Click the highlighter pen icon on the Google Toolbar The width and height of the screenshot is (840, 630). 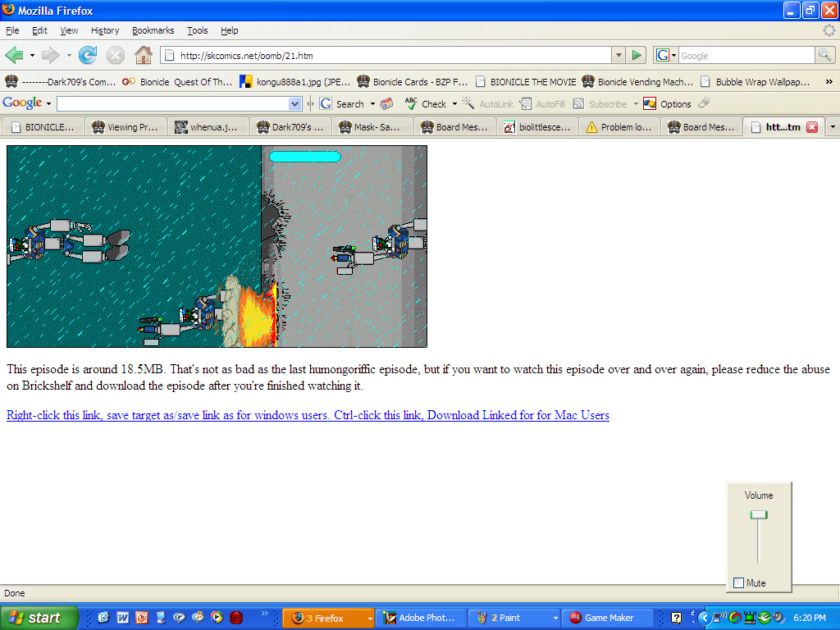click(704, 103)
